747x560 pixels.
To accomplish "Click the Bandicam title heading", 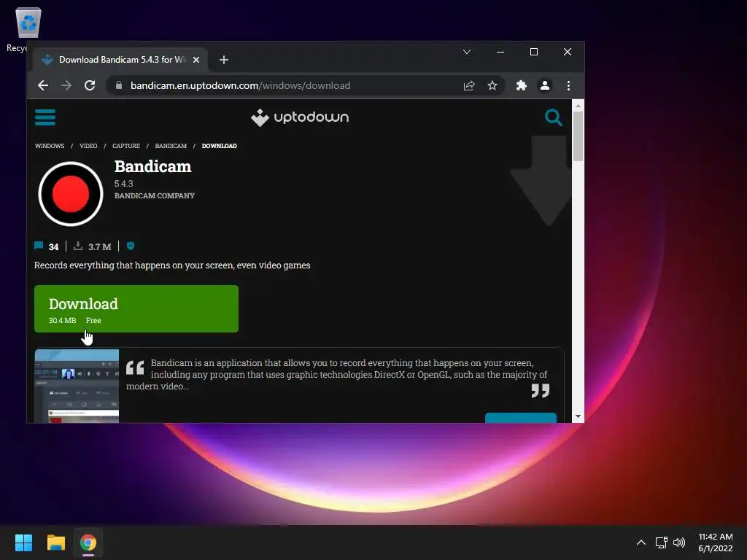I will 153,167.
